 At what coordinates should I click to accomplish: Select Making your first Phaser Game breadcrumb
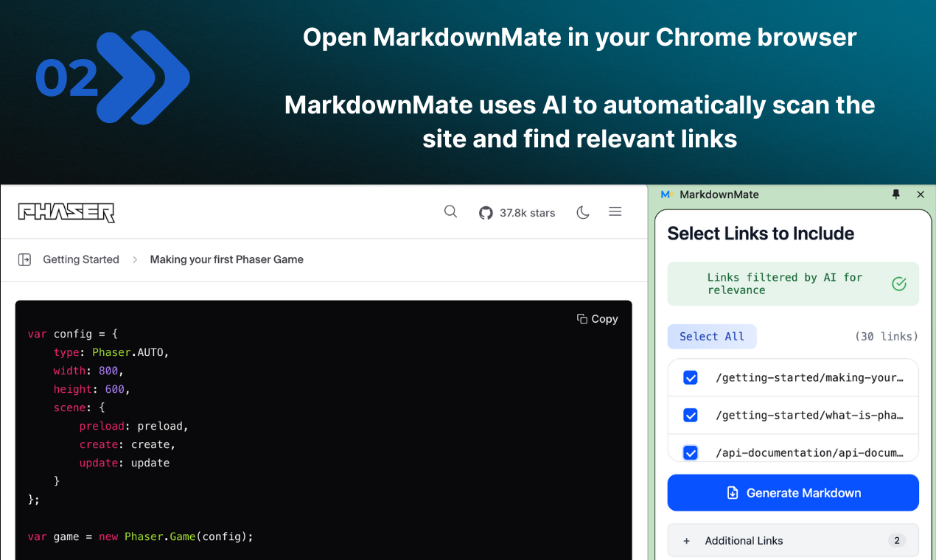(x=227, y=259)
